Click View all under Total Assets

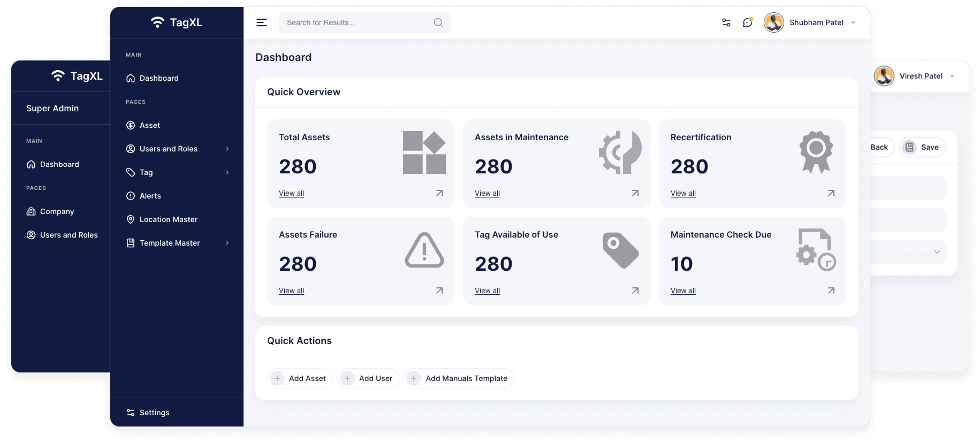[x=291, y=193]
